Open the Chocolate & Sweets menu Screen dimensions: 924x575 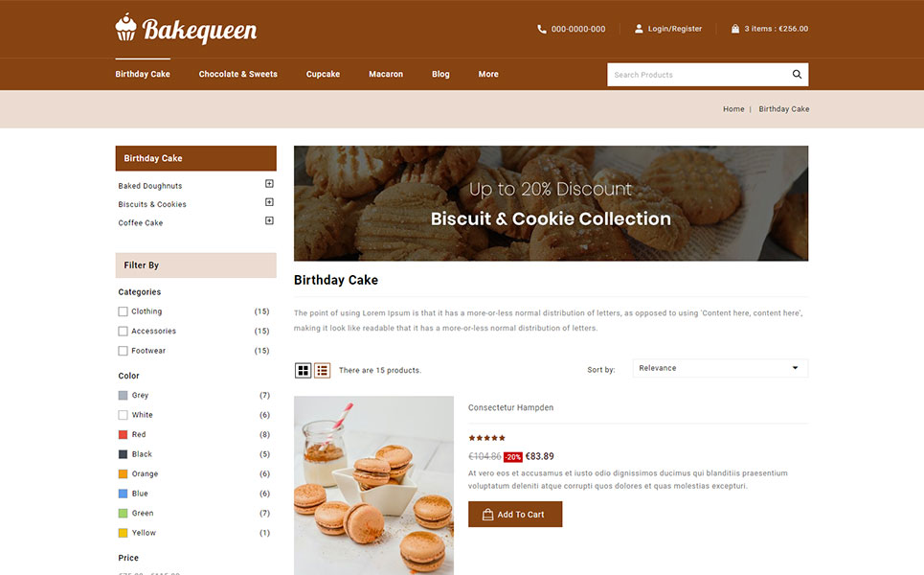click(238, 75)
